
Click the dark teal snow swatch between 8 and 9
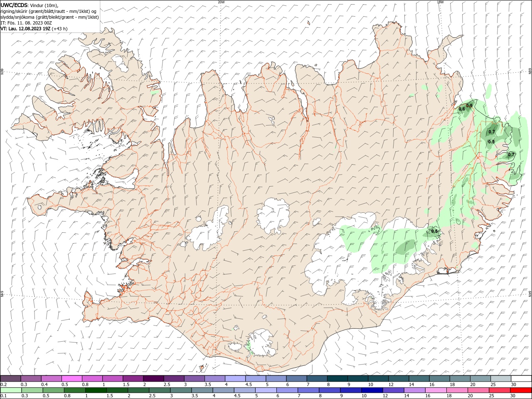pyautogui.click(x=337, y=378)
